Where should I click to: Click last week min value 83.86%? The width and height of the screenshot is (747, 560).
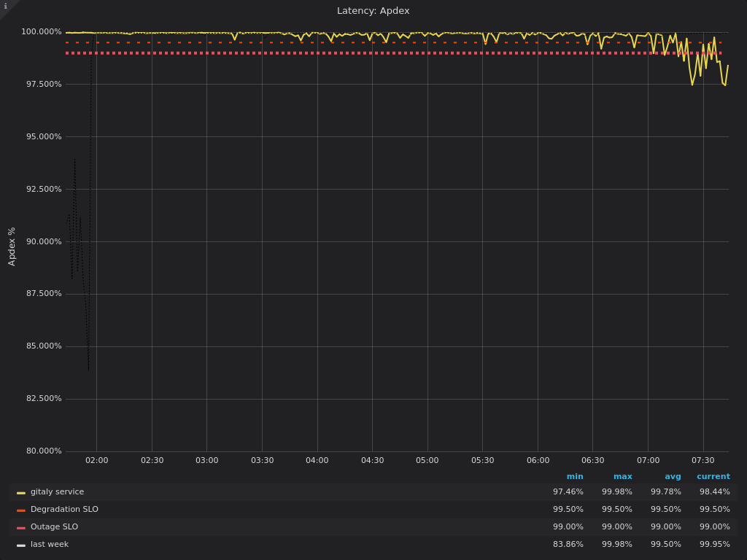tap(568, 545)
